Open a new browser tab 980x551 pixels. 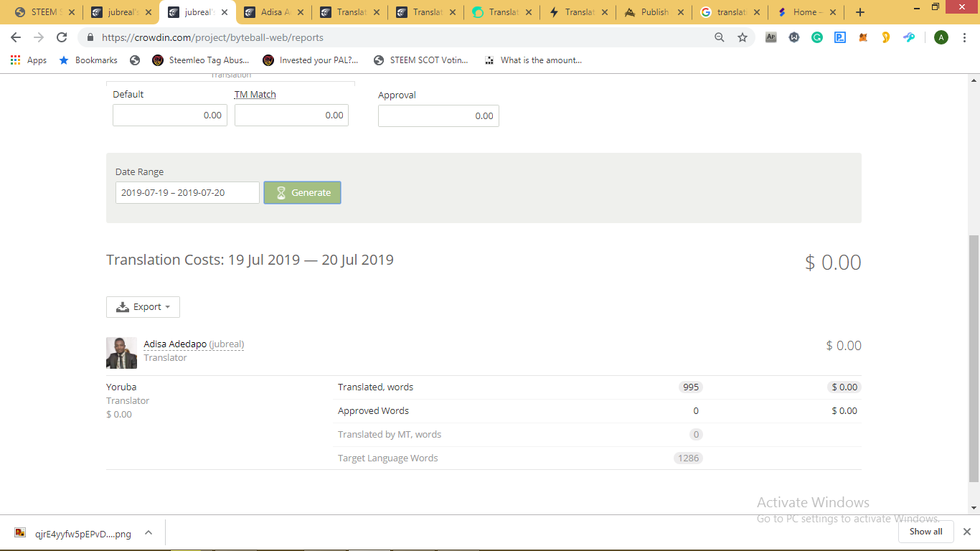[x=860, y=12]
